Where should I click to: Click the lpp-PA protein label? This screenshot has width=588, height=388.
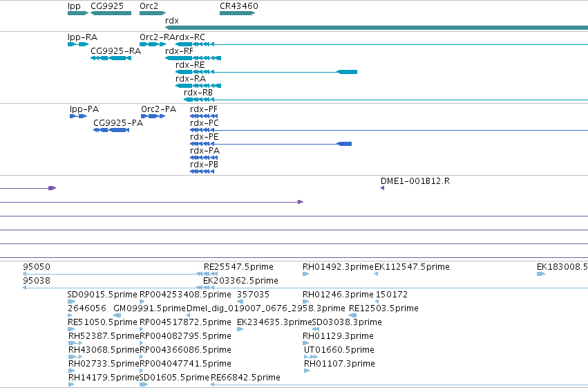pos(84,109)
